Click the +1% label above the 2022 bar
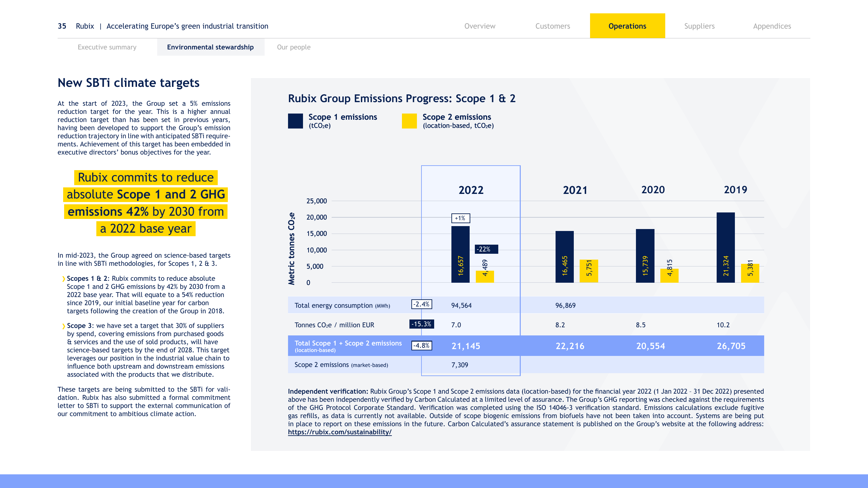868x488 pixels. pos(460,218)
